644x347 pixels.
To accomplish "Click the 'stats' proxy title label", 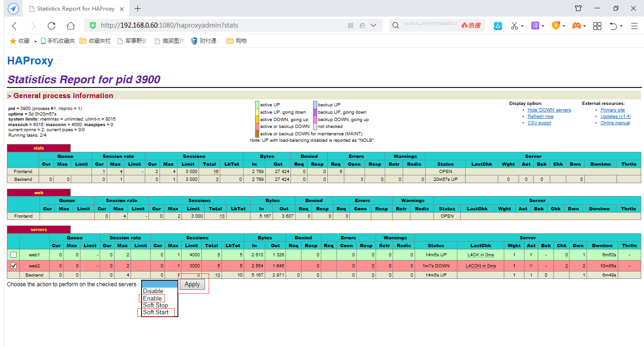I will pyautogui.click(x=39, y=148).
